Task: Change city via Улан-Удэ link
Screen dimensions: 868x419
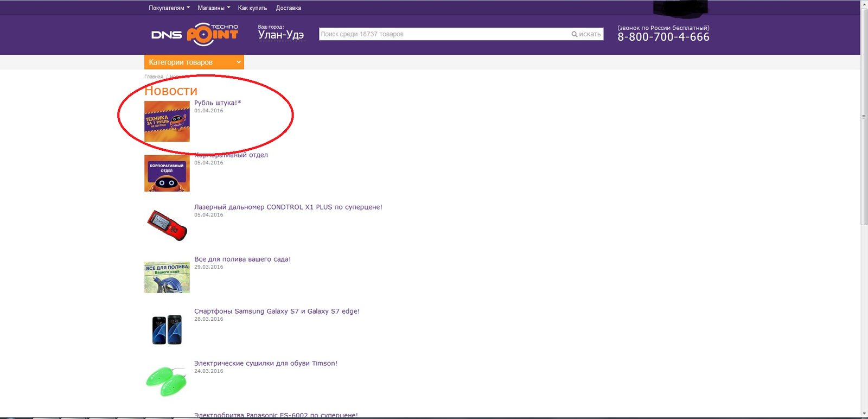Action: (281, 35)
